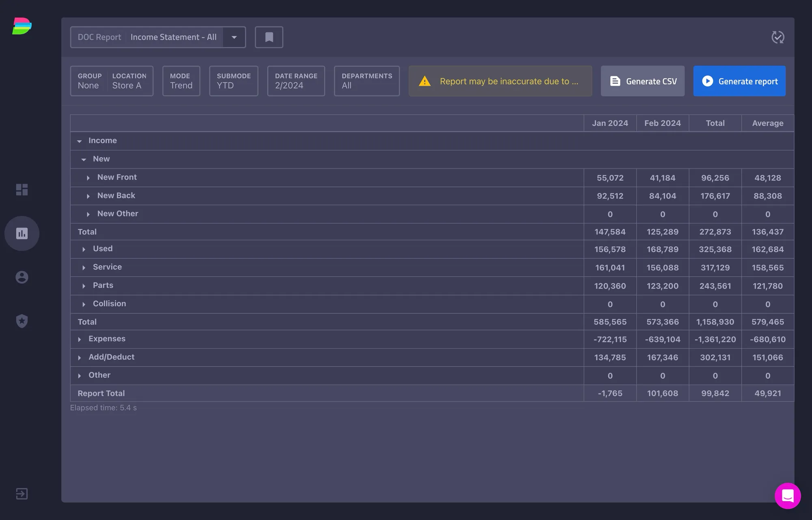This screenshot has width=812, height=520.
Task: Expand the New Front row
Action: point(88,178)
